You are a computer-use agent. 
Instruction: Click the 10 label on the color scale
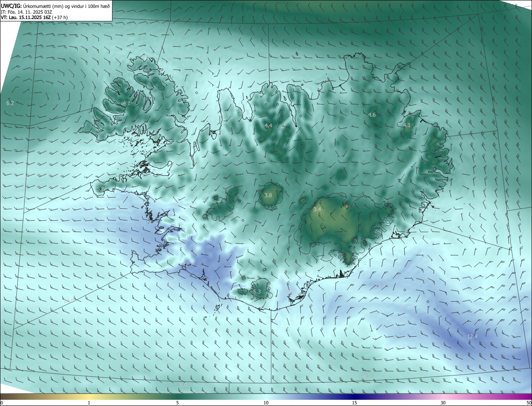(266, 403)
